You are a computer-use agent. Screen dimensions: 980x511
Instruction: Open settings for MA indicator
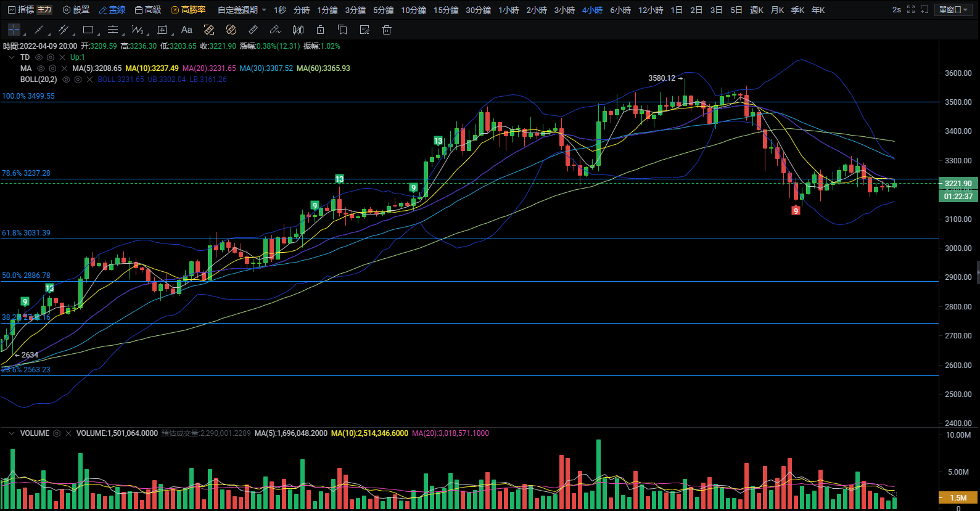point(52,68)
